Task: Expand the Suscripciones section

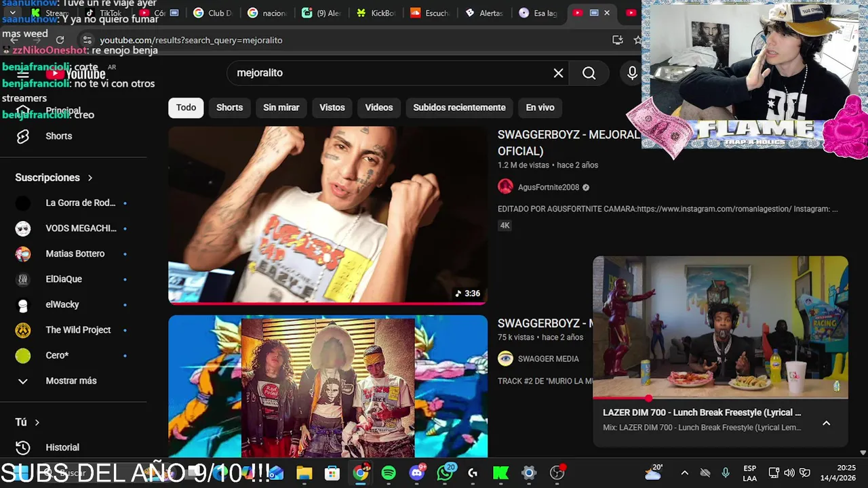Action: pyautogui.click(x=54, y=178)
